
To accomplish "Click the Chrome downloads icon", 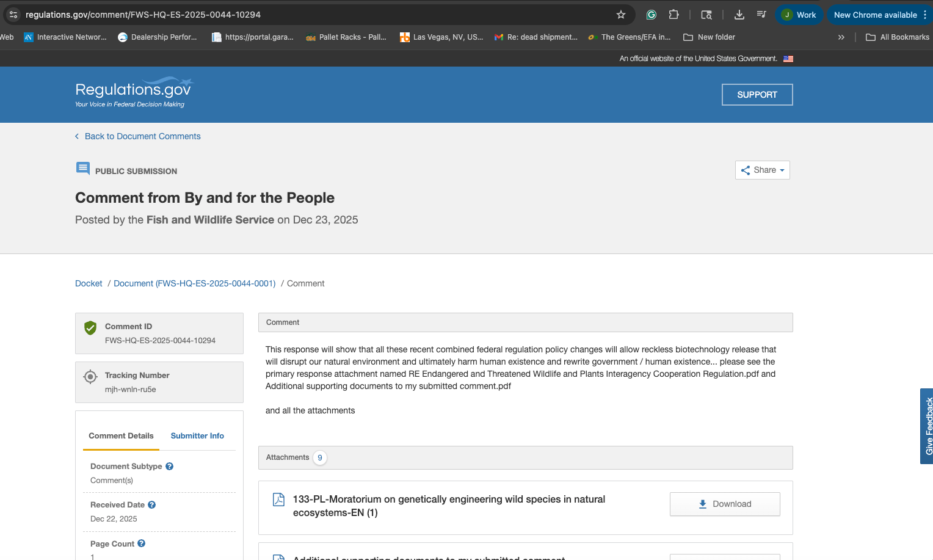I will point(739,15).
